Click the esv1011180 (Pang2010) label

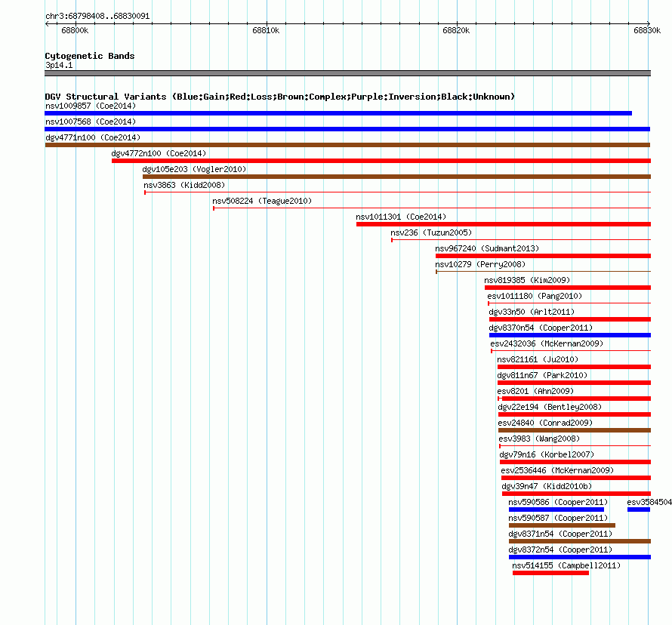click(535, 296)
